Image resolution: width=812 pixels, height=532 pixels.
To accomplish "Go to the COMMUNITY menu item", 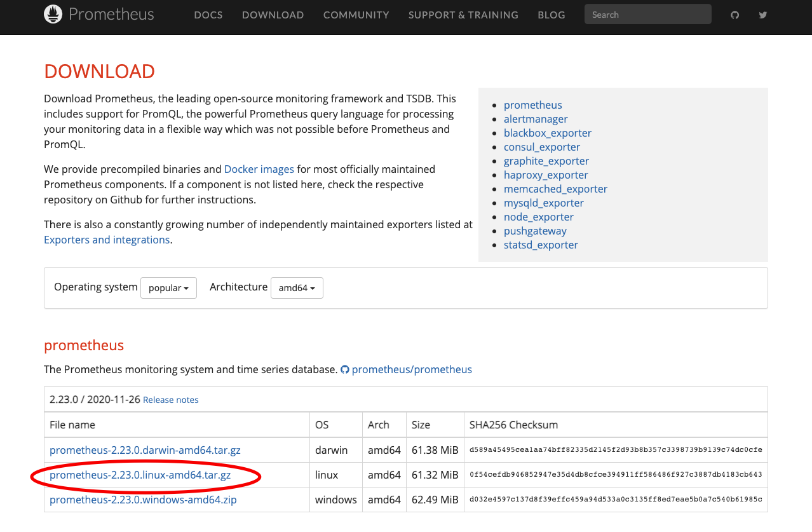I will pos(356,15).
